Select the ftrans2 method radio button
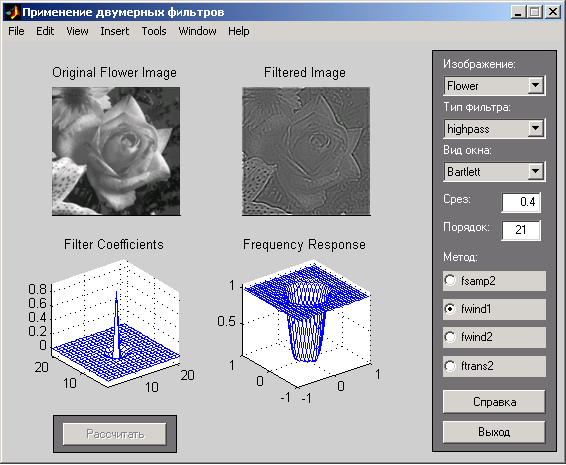 [450, 366]
